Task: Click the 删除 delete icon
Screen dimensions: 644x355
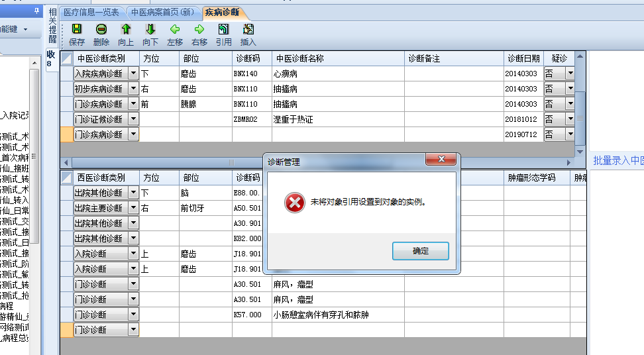Action: tap(101, 29)
